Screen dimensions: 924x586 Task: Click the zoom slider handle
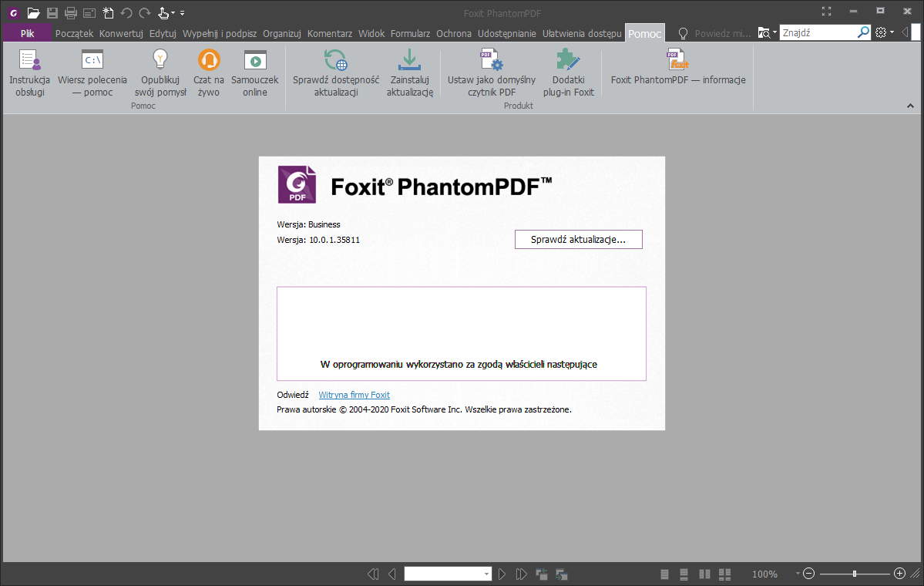855,573
